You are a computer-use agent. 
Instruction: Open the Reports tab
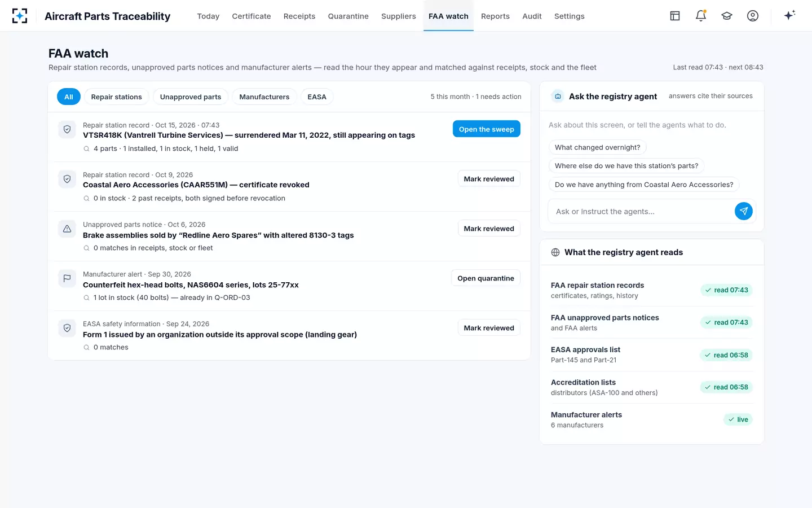tap(495, 16)
